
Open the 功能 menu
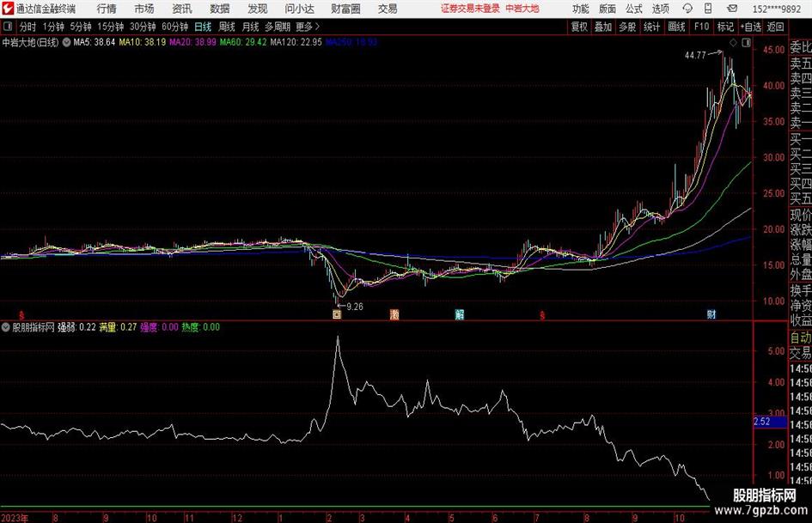click(x=581, y=9)
